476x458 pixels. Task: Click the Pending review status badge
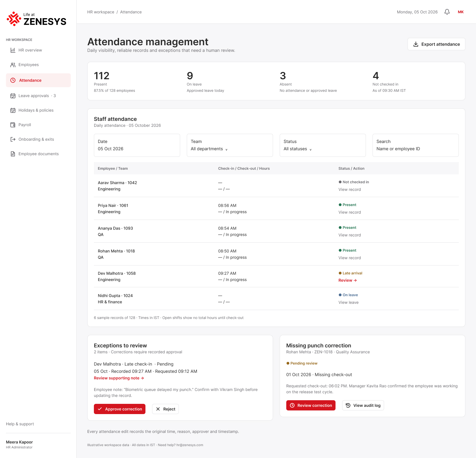point(302,363)
